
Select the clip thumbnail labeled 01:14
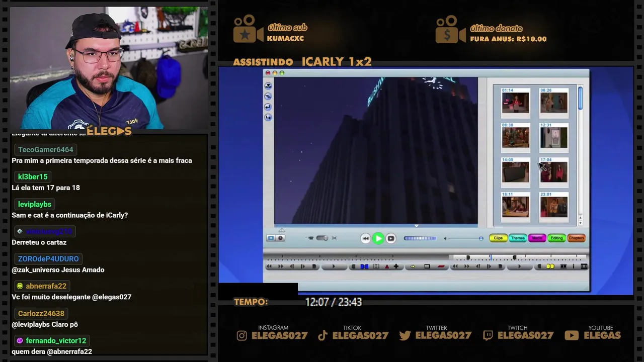click(515, 103)
